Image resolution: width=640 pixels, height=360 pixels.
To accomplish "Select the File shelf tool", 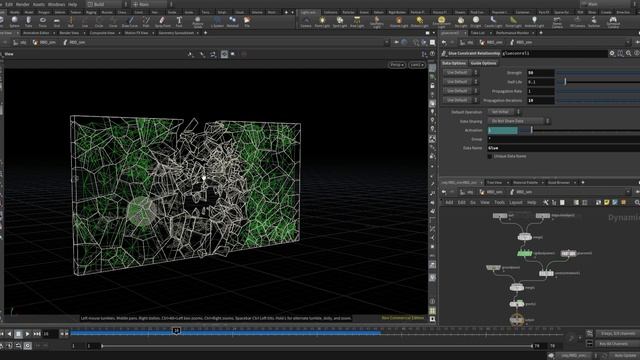I will [x=247, y=22].
